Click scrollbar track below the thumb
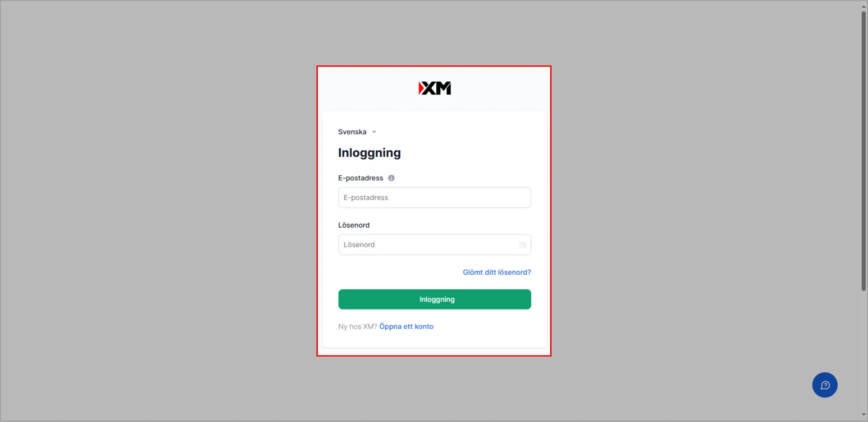The image size is (868, 422). tap(863, 352)
